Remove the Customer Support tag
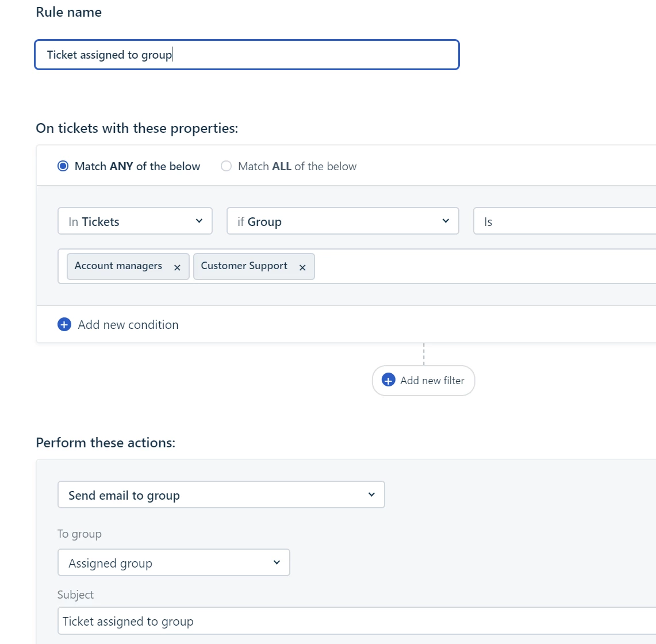This screenshot has width=656, height=644. [x=302, y=267]
